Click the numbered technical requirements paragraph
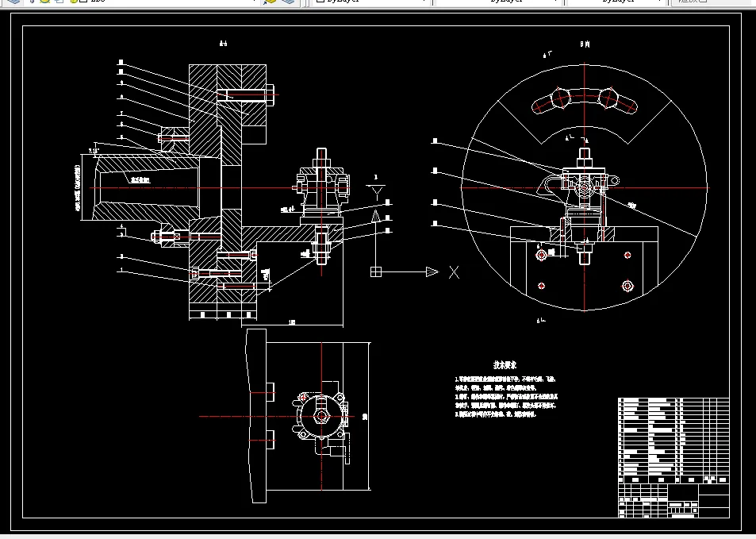This screenshot has height=539, width=756. click(506, 396)
